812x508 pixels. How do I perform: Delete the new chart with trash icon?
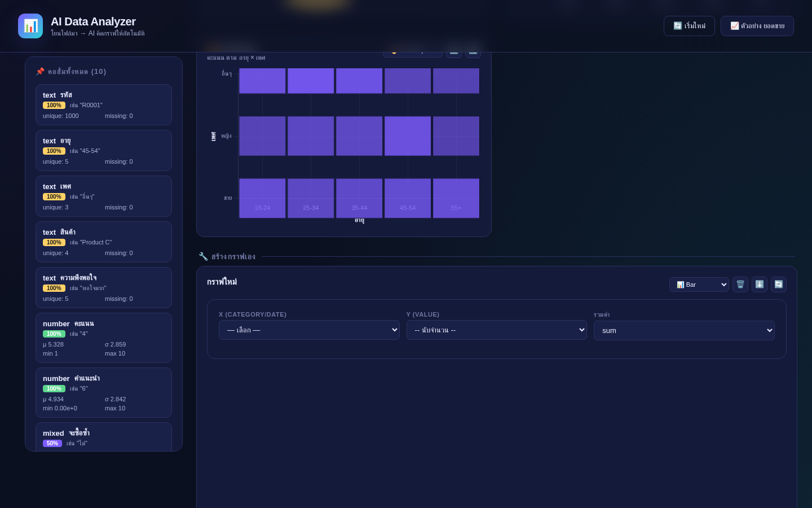tap(740, 284)
